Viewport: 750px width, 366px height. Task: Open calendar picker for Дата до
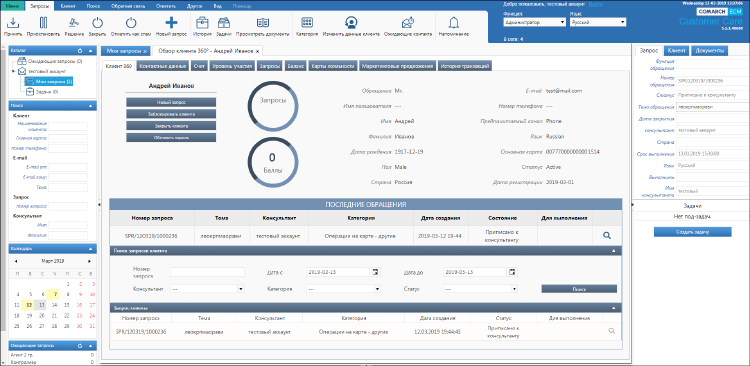click(x=512, y=272)
